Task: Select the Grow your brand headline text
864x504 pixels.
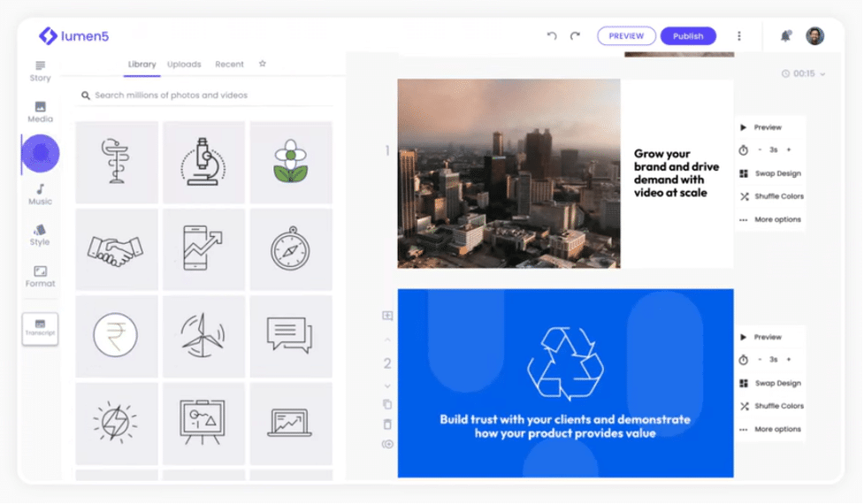Action: [677, 173]
